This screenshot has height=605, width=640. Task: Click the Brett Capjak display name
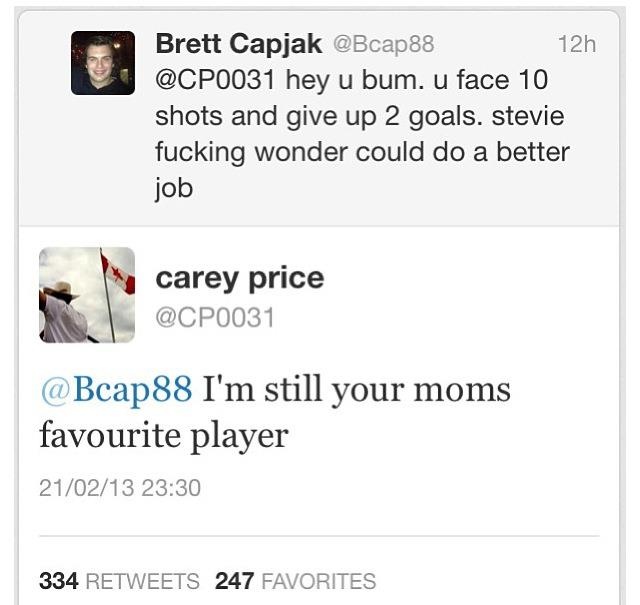(239, 43)
